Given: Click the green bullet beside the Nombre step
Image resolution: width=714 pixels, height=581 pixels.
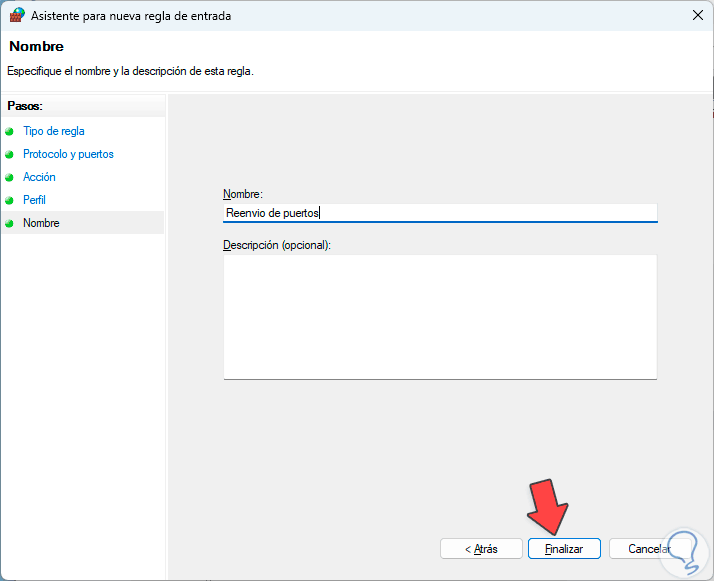Looking at the screenshot, I should coord(10,223).
